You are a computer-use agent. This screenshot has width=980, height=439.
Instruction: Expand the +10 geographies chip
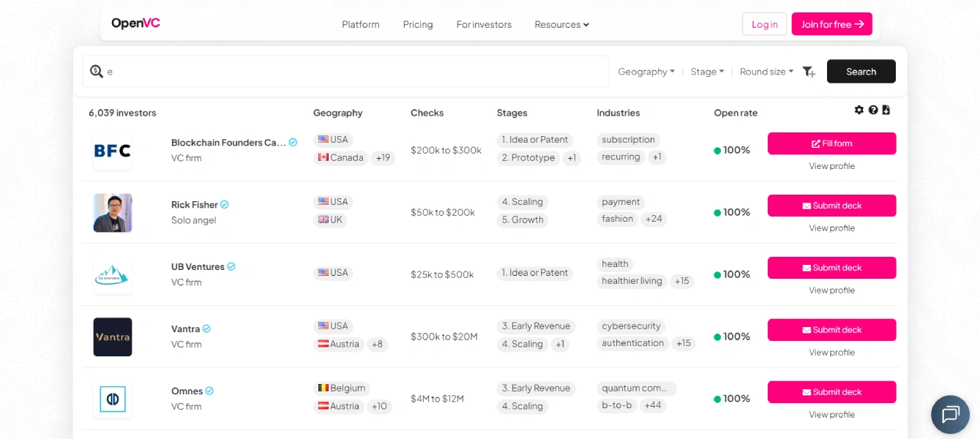coord(379,406)
